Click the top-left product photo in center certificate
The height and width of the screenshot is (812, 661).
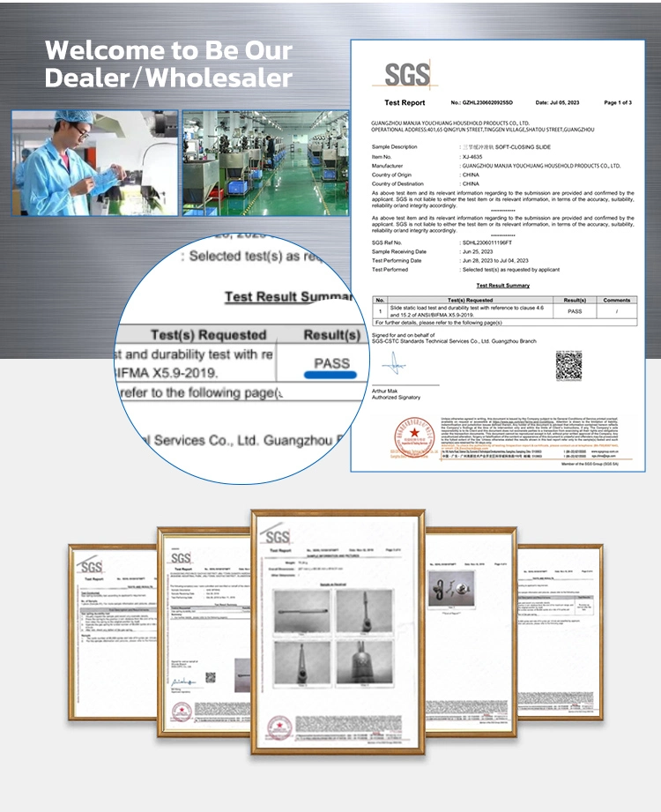[301, 611]
